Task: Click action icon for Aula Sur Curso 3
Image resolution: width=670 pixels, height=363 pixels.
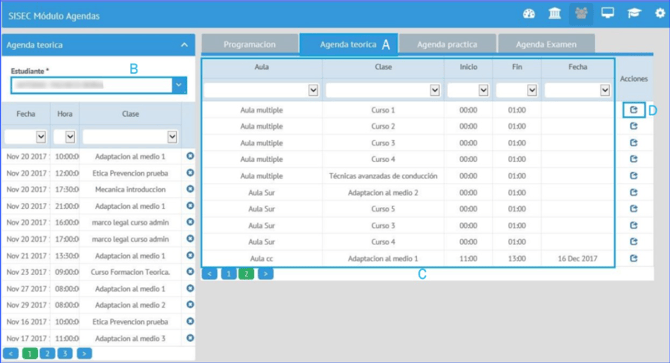Action: click(x=634, y=225)
